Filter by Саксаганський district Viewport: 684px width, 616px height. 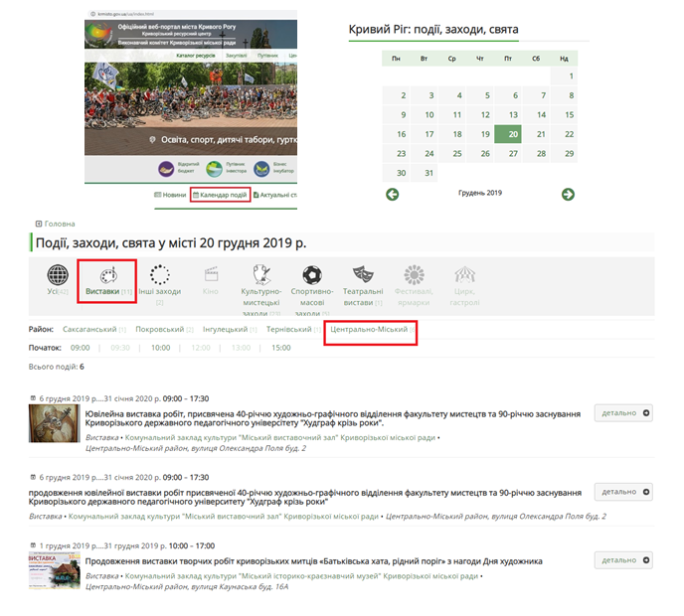tap(89, 329)
